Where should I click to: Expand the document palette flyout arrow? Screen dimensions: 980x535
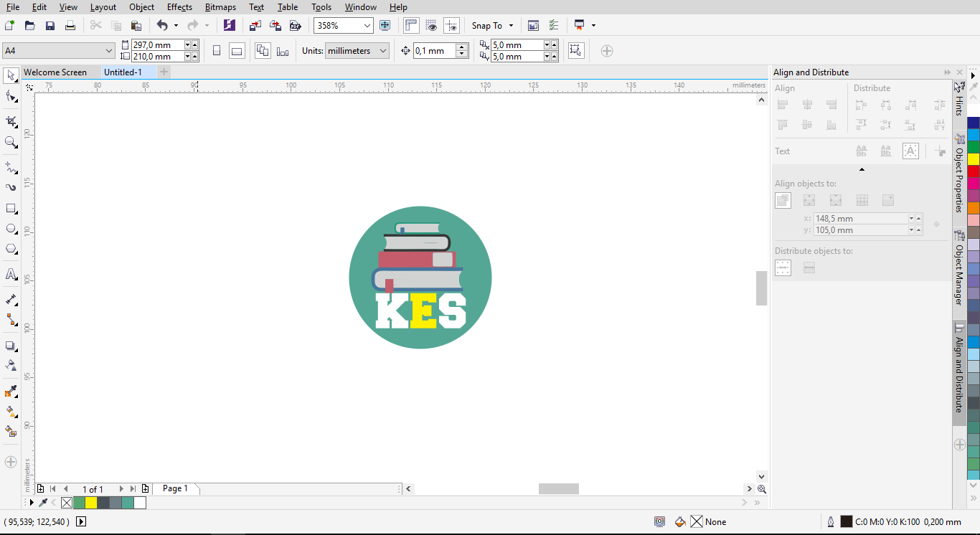[x=31, y=503]
